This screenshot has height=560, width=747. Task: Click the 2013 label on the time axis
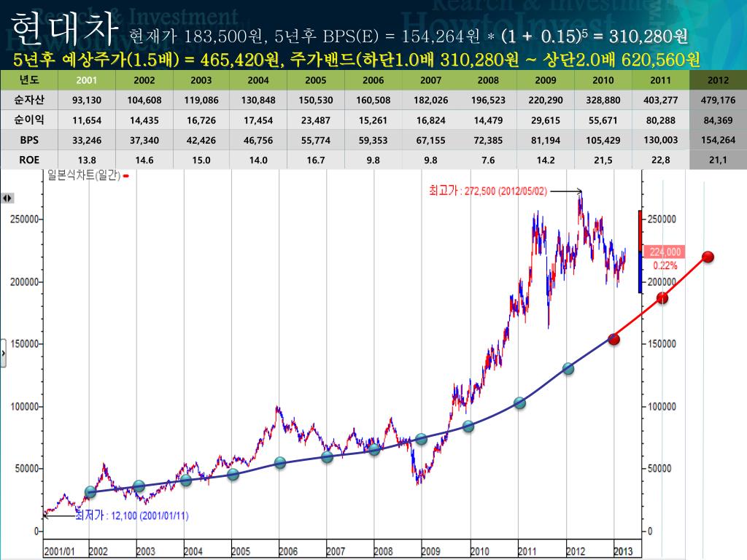[623, 551]
